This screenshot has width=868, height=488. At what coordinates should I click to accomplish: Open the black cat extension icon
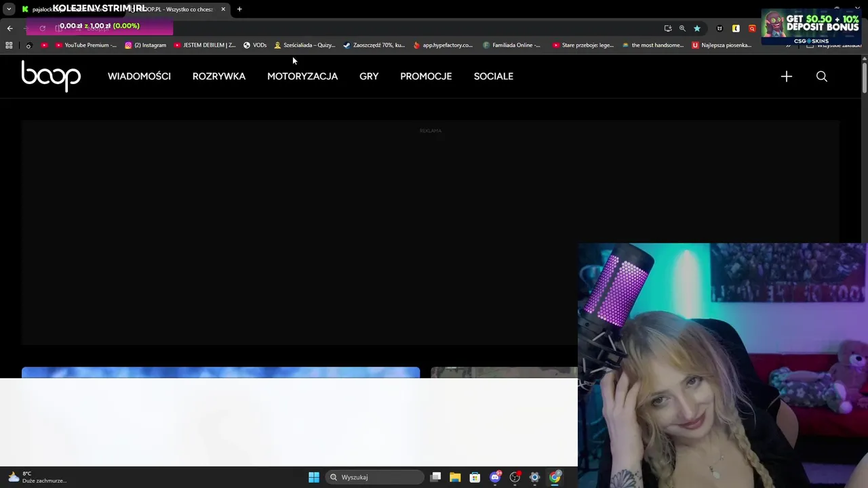coord(719,28)
